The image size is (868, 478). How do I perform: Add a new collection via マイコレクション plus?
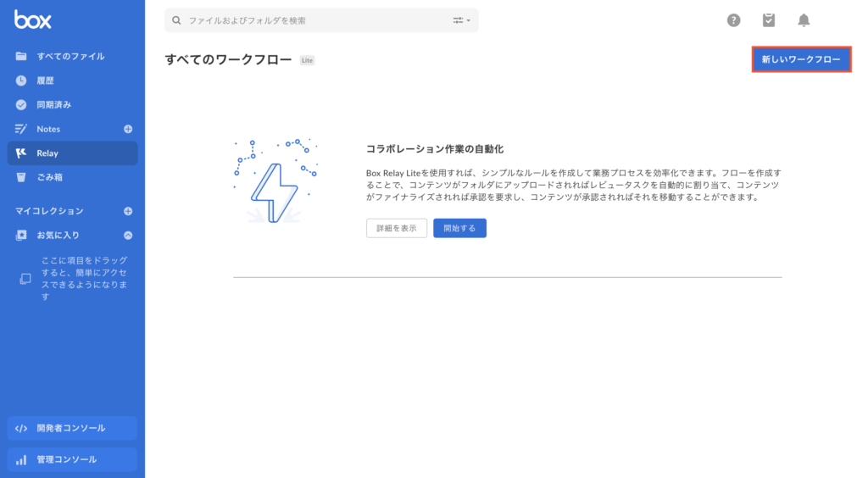128,211
